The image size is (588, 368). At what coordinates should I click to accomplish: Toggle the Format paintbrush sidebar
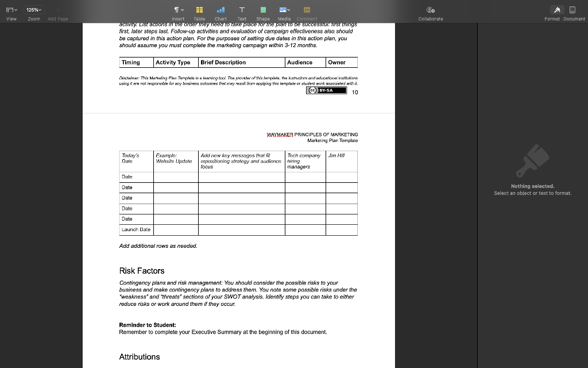pyautogui.click(x=552, y=10)
